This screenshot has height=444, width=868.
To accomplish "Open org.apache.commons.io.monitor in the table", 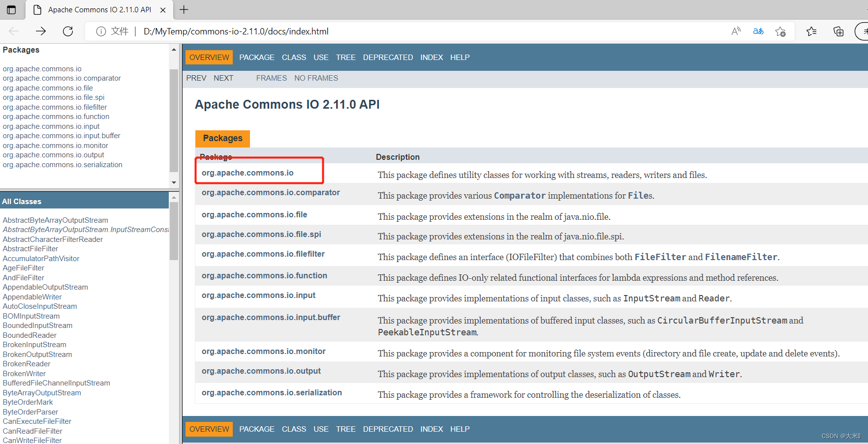I will (x=264, y=352).
